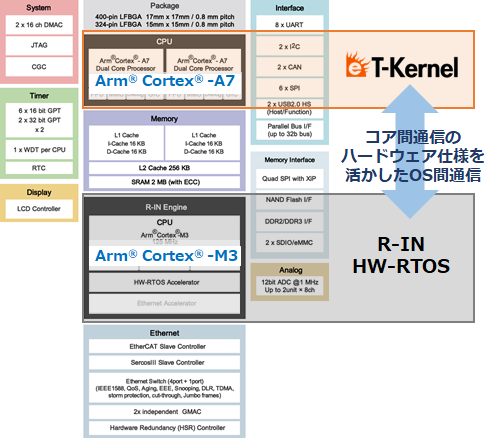Image resolution: width=497 pixels, height=438 pixels.
Task: Click the "R-IN Engine" heading
Action: [x=166, y=207]
